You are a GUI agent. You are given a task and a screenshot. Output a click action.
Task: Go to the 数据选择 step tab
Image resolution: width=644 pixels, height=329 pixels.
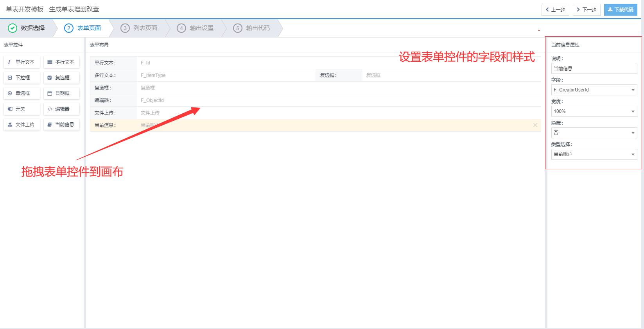coord(27,28)
